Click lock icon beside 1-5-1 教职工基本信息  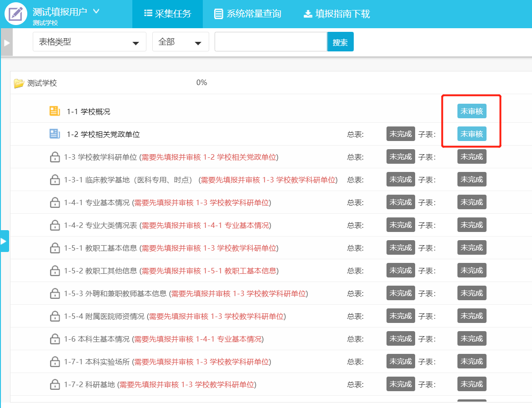click(x=55, y=248)
